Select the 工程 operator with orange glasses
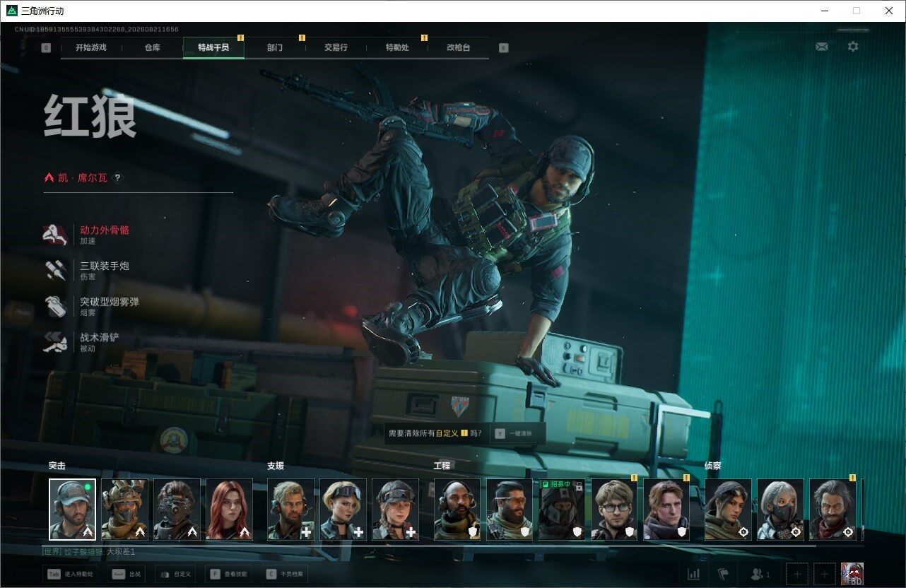Viewport: 906px width, 588px height. 510,510
